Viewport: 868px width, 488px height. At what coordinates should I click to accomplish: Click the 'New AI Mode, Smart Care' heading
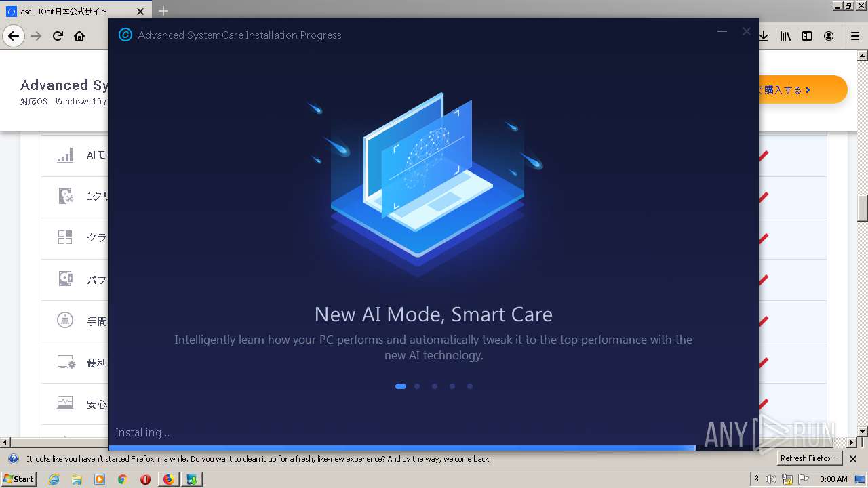(x=433, y=314)
